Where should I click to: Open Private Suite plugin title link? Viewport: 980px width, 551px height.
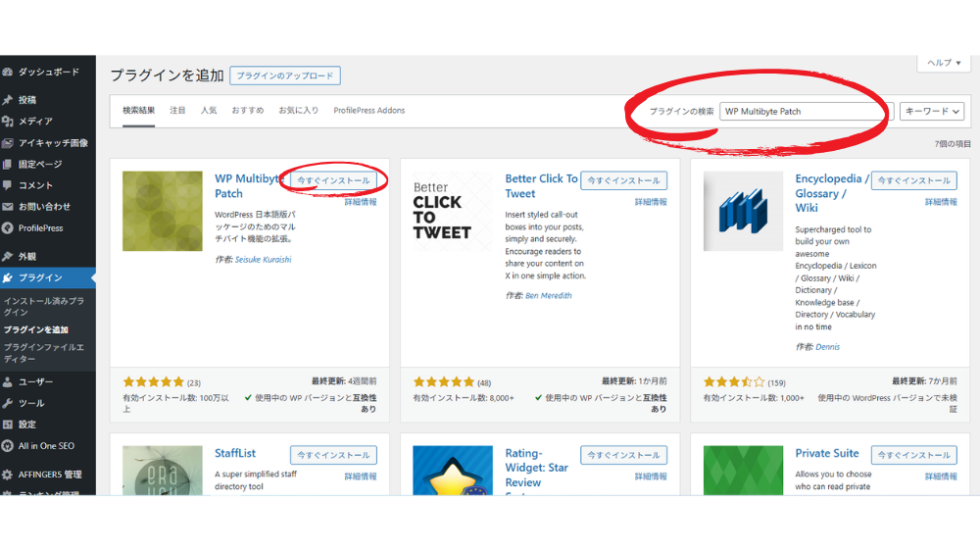(827, 453)
